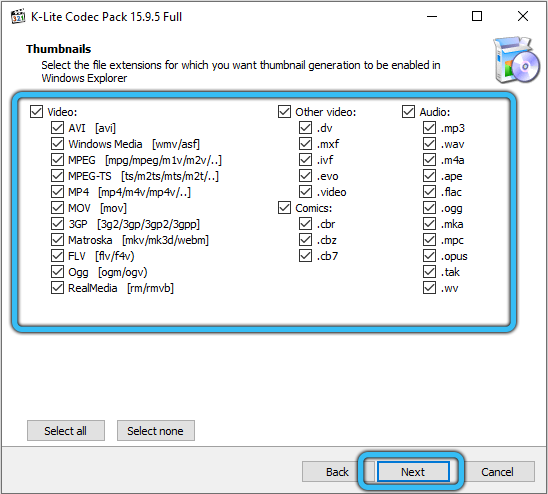Toggle the AVI [avi] checkbox
Image resolution: width=548 pixels, height=494 pixels.
(x=57, y=128)
